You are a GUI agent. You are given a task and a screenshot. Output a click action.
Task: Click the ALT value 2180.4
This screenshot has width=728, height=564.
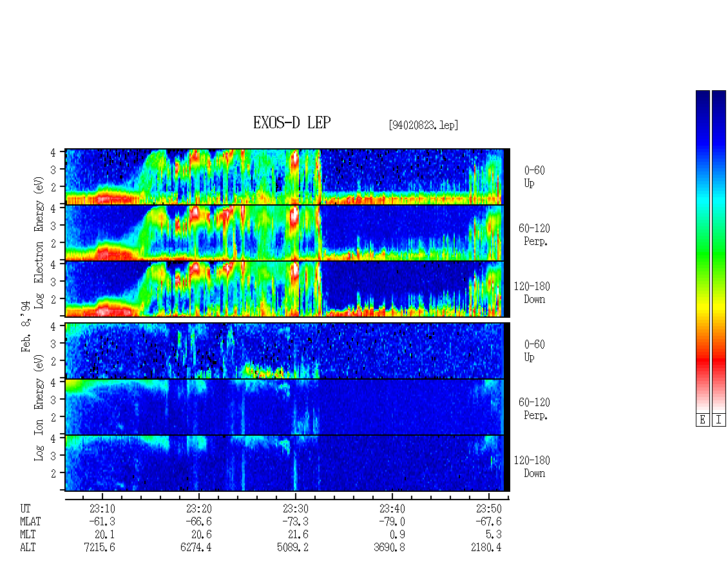point(486,548)
